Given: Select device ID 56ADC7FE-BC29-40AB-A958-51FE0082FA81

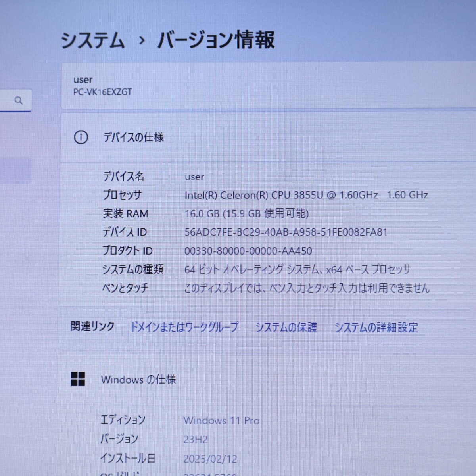Looking at the screenshot, I should 286,232.
